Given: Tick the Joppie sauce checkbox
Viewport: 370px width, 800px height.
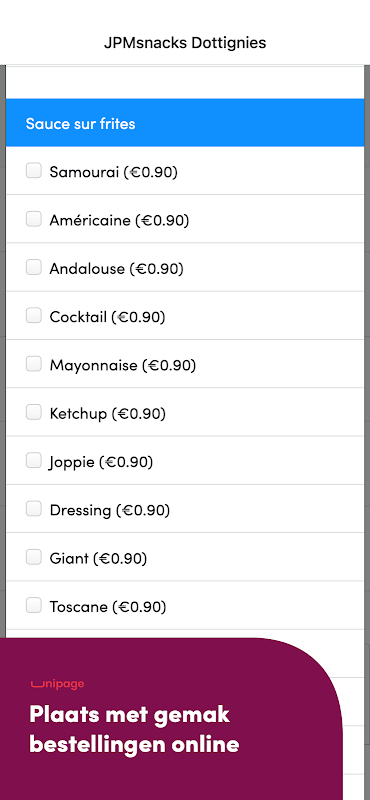Looking at the screenshot, I should [x=34, y=460].
